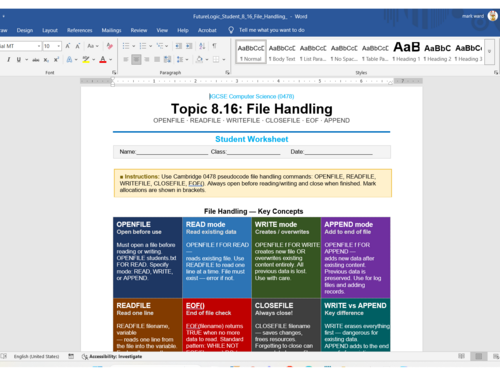Click the Line and Paragraph Spacing icon
500x375 pixels.
click(x=180, y=60)
